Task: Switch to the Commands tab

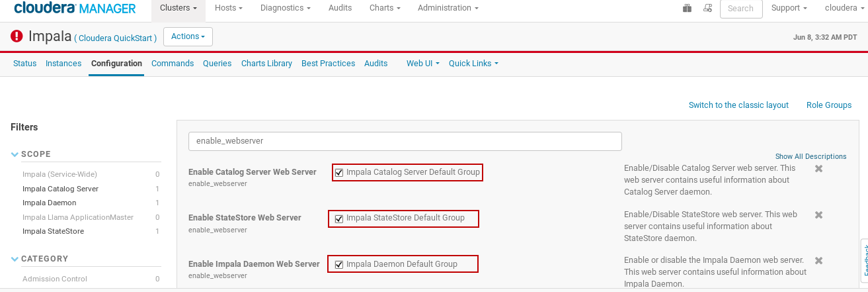Action: pos(173,64)
